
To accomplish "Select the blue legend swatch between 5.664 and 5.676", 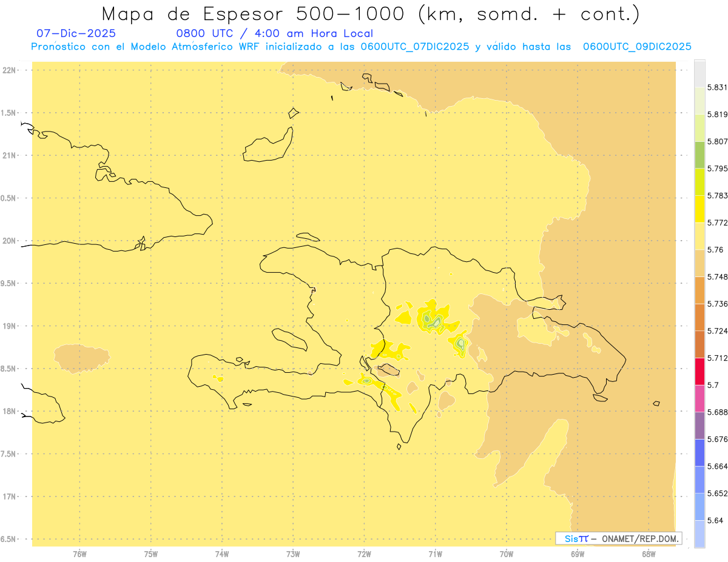I will coord(699,452).
